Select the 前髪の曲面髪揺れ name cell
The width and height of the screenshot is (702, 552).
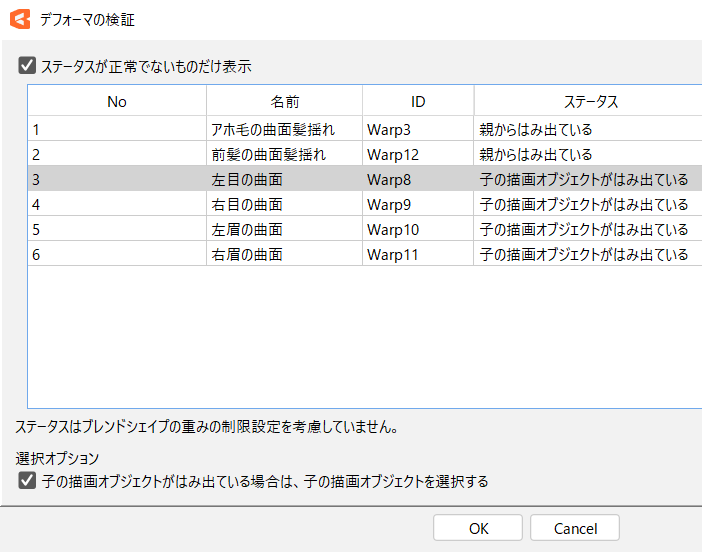(x=268, y=154)
